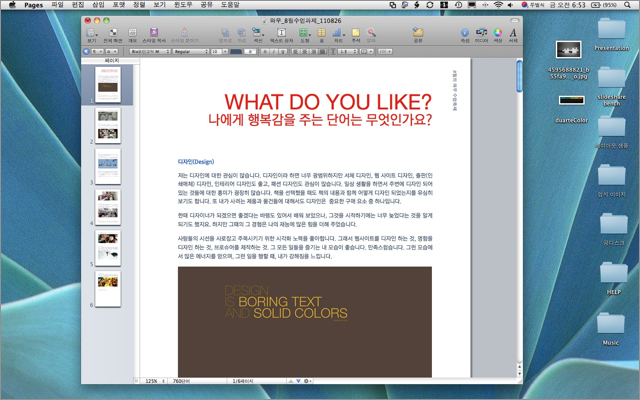Select page 2 thumbnail

108,125
